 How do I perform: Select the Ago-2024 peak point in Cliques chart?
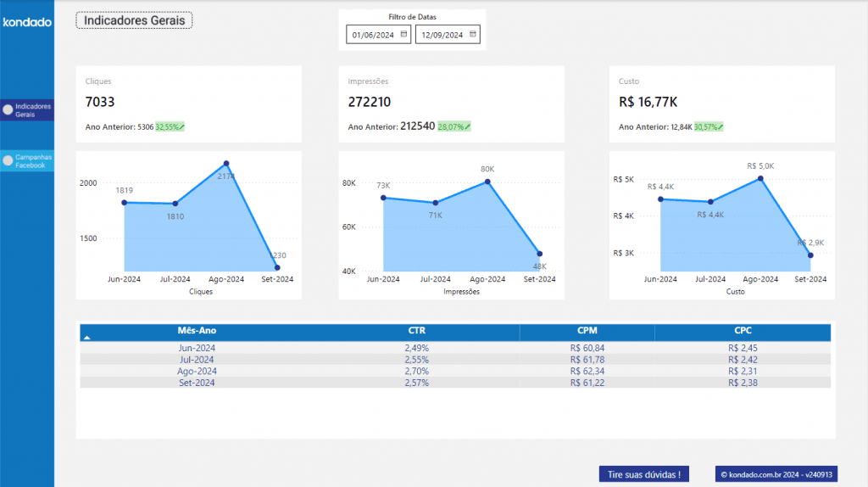click(x=226, y=163)
